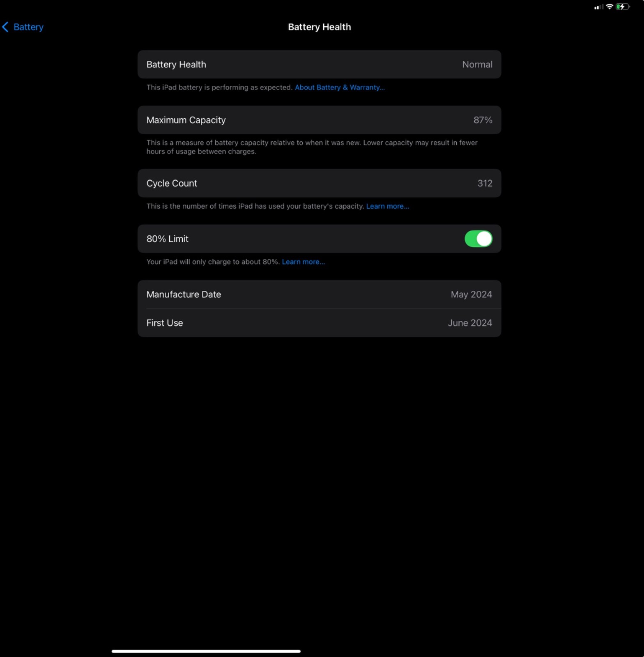Select the Manufacture Date row
This screenshot has width=644, height=657.
pyautogui.click(x=319, y=294)
